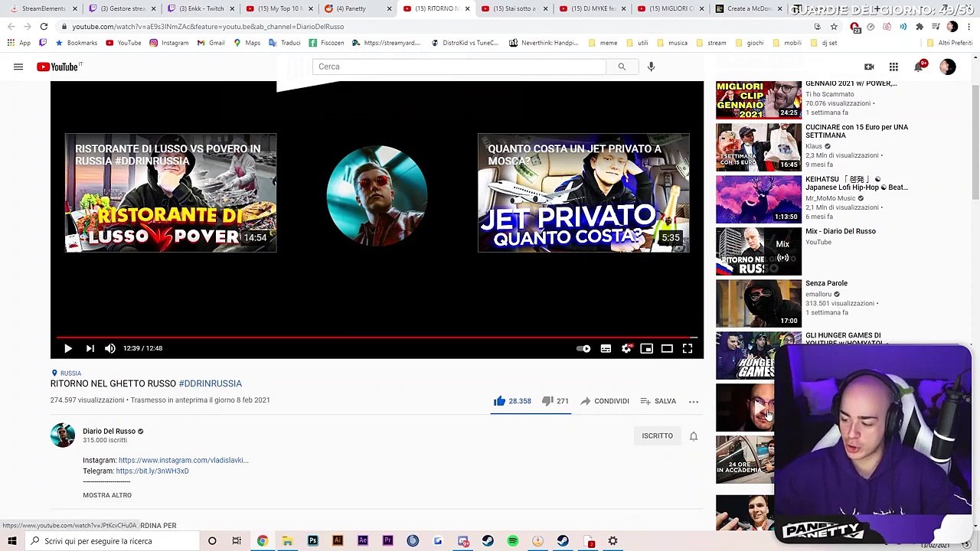Go to the YouTube home logo
The width and height of the screenshot is (980, 551).
(x=59, y=67)
